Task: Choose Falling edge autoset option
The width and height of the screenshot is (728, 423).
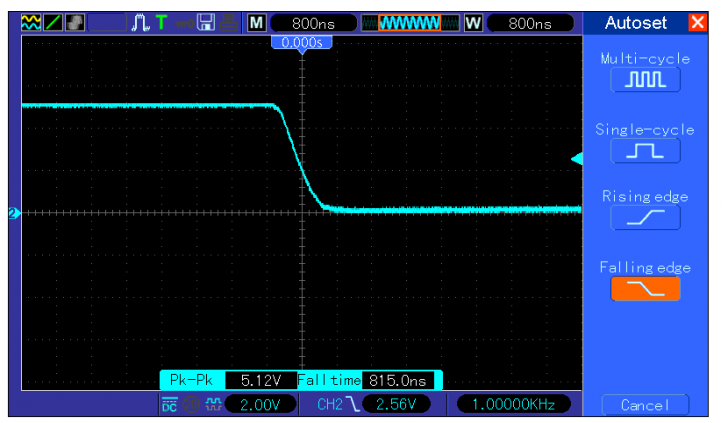Action: click(x=645, y=288)
